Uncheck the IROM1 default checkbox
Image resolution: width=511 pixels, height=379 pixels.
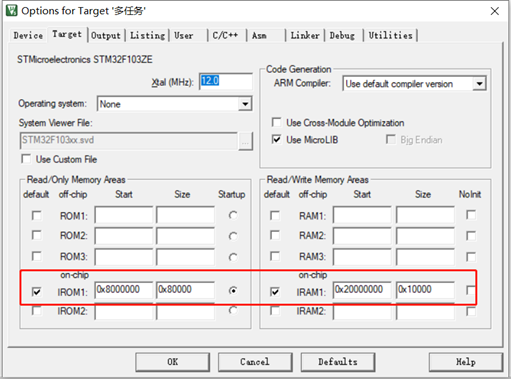tap(36, 292)
